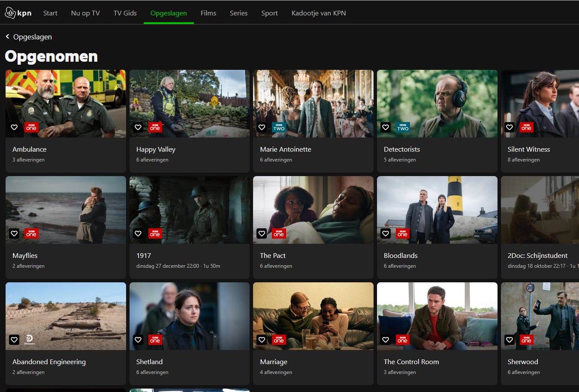Switch to Nu op TV tab
This screenshot has height=392, width=579.
pyautogui.click(x=85, y=13)
